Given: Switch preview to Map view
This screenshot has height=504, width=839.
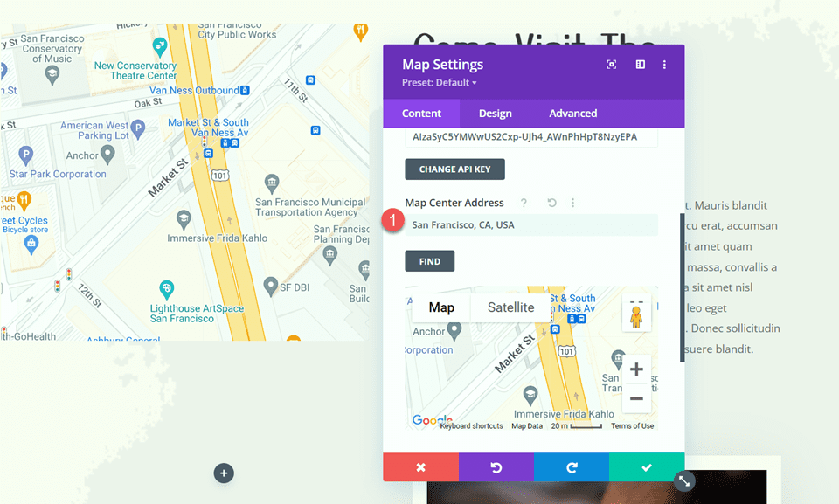Looking at the screenshot, I should tap(441, 307).
